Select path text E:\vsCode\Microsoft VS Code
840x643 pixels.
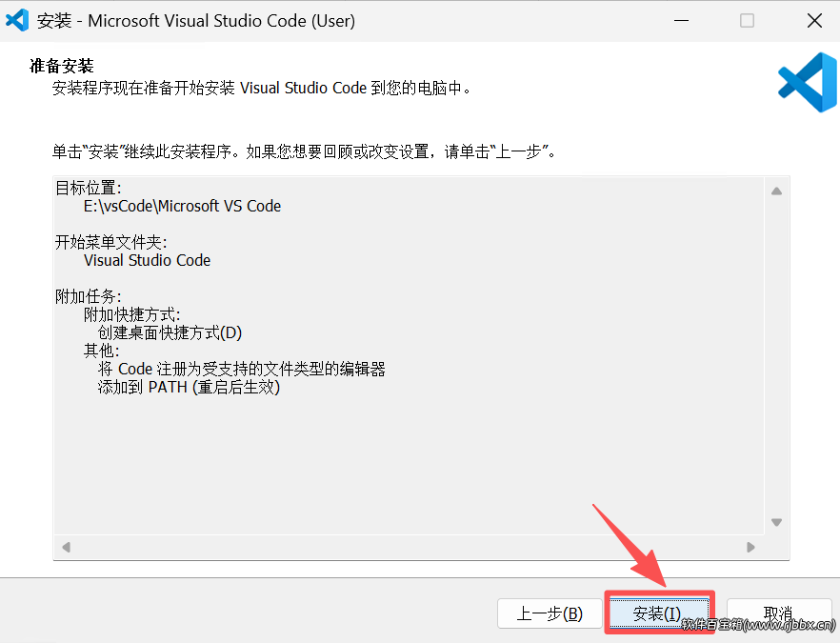pyautogui.click(x=182, y=206)
